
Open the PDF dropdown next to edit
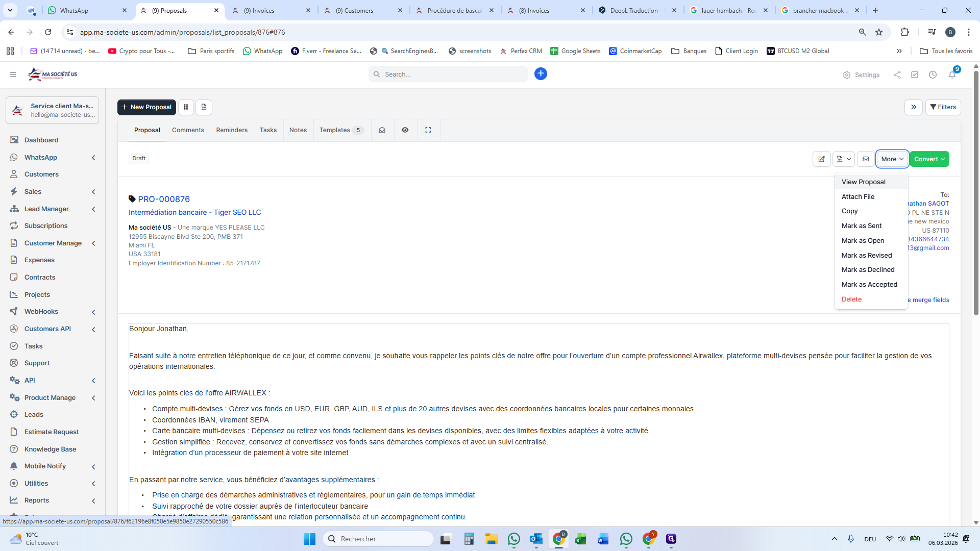(843, 159)
